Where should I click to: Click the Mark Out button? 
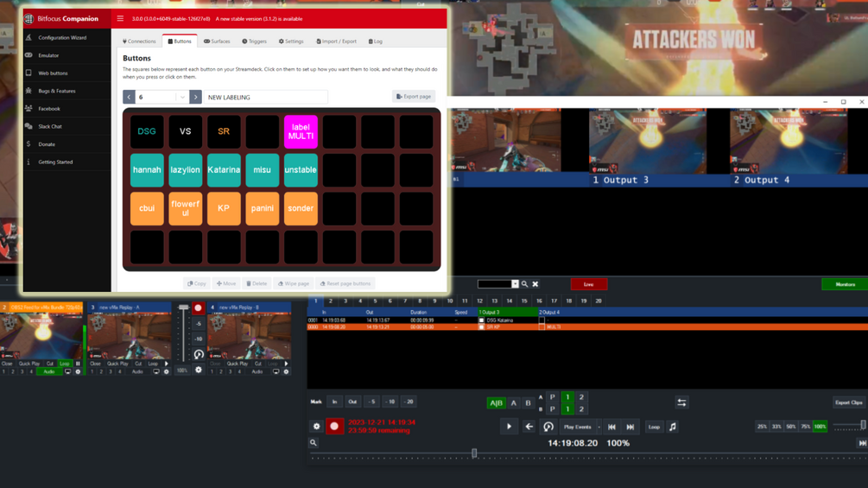(352, 402)
